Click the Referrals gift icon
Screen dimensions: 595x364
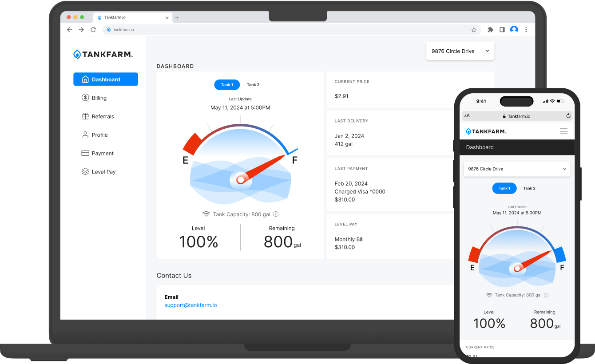85,116
